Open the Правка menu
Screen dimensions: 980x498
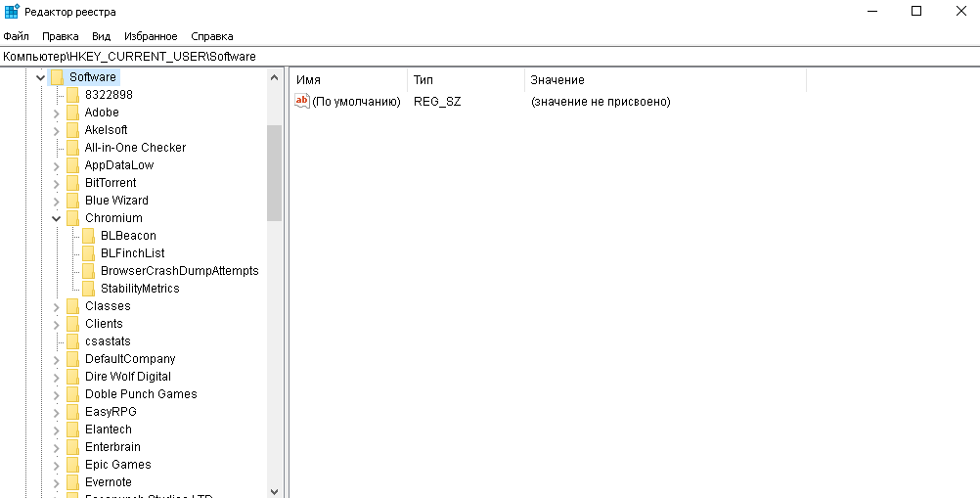click(60, 36)
